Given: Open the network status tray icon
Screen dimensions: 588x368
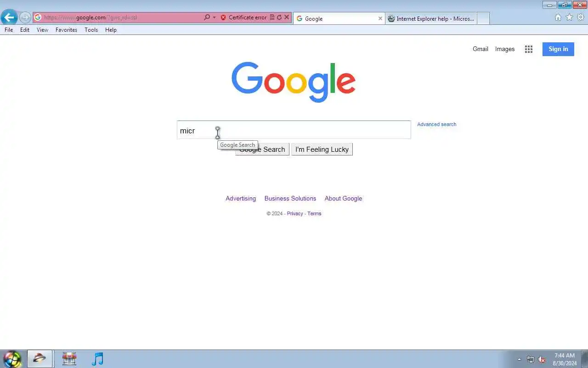Looking at the screenshot, I should (x=531, y=359).
